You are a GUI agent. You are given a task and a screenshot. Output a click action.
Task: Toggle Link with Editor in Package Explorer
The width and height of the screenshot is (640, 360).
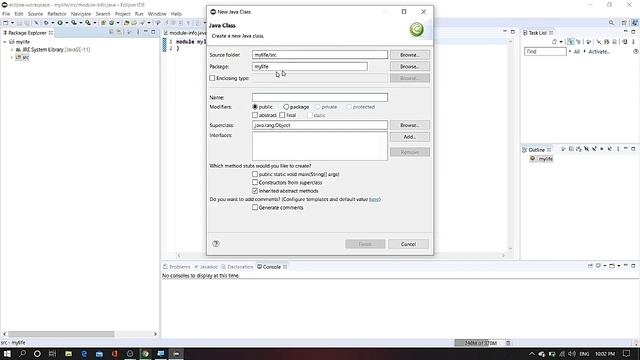tap(119, 32)
